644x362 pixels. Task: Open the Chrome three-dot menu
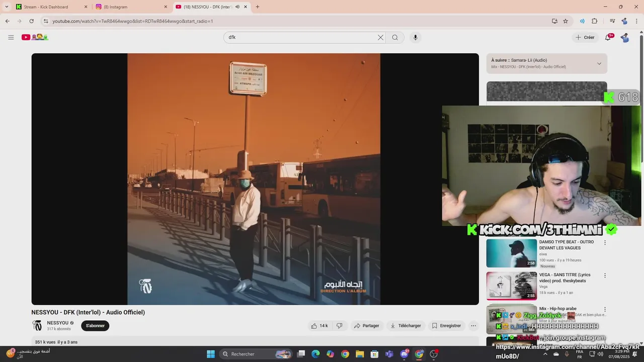click(x=636, y=21)
